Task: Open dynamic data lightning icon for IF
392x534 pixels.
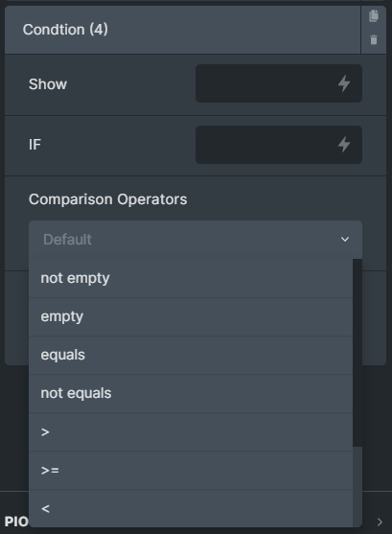Action: (344, 145)
